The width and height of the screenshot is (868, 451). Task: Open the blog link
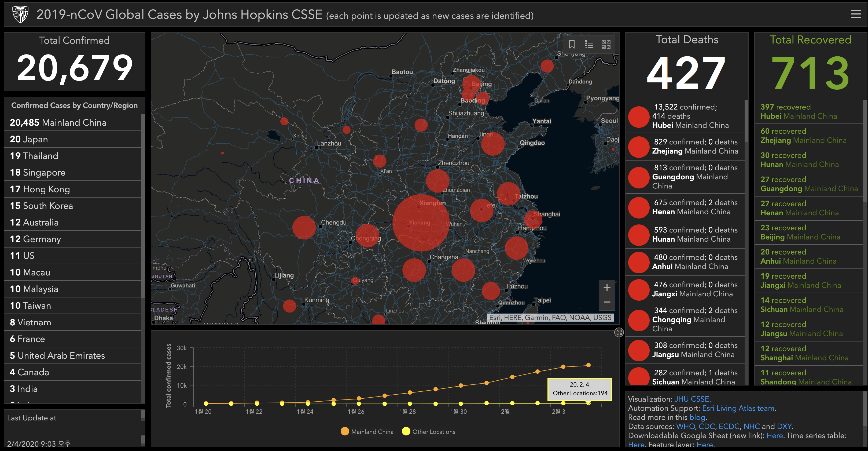pyautogui.click(x=697, y=417)
